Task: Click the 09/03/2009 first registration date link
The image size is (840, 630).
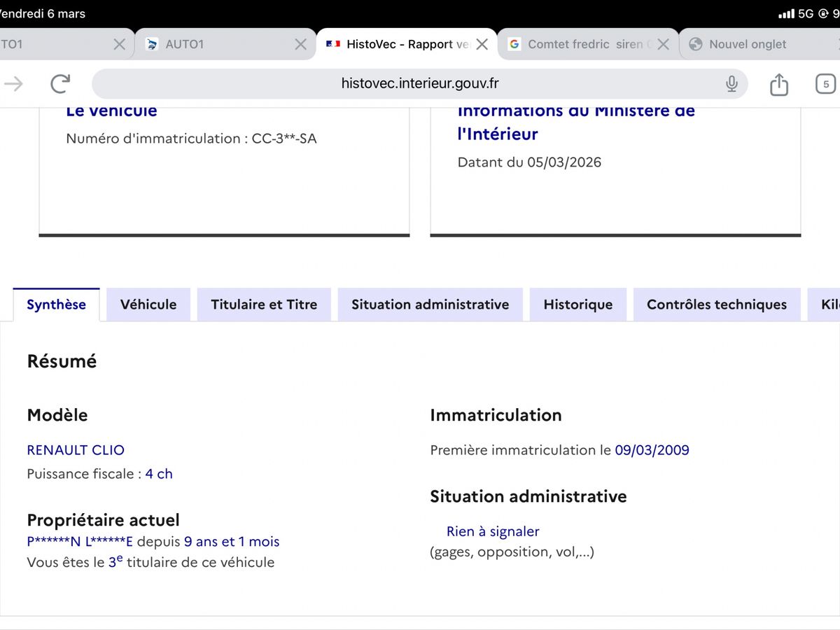Action: (652, 450)
